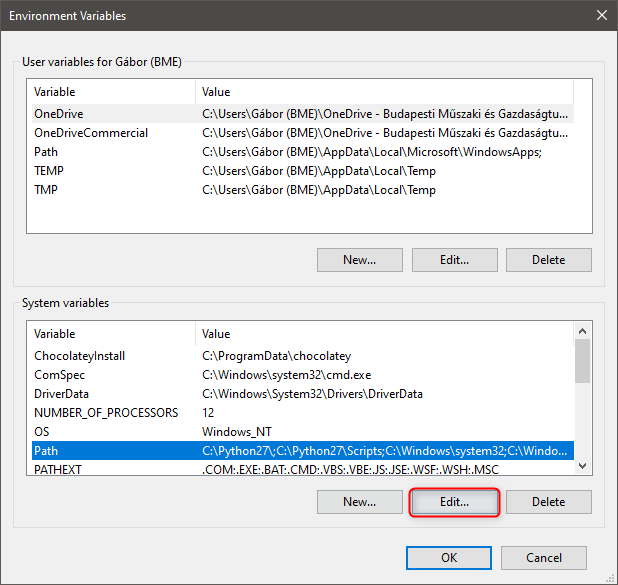Sort system variables by Variable column header
Image resolution: width=618 pixels, height=585 pixels.
click(110, 334)
